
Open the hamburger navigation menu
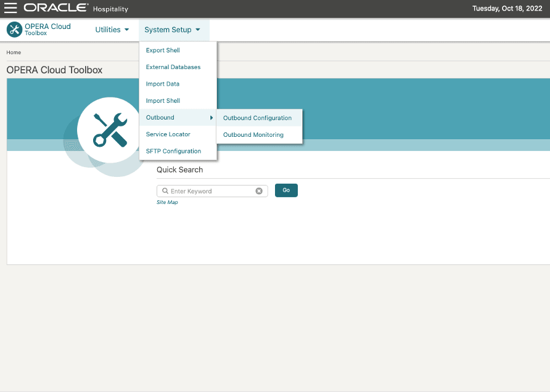pyautogui.click(x=9, y=9)
